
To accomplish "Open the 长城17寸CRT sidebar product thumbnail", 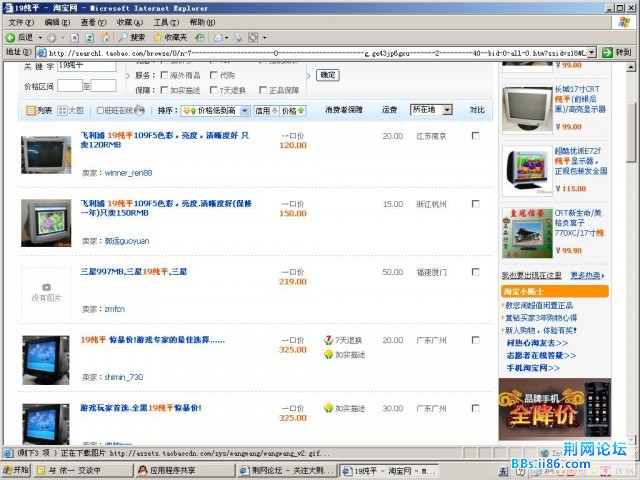I will coord(527,109).
